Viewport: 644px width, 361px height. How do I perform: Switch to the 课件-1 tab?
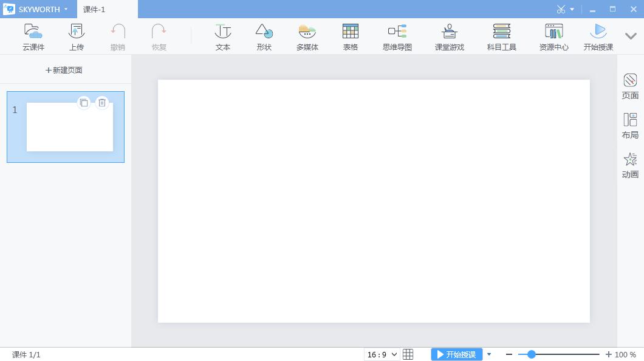tap(95, 9)
